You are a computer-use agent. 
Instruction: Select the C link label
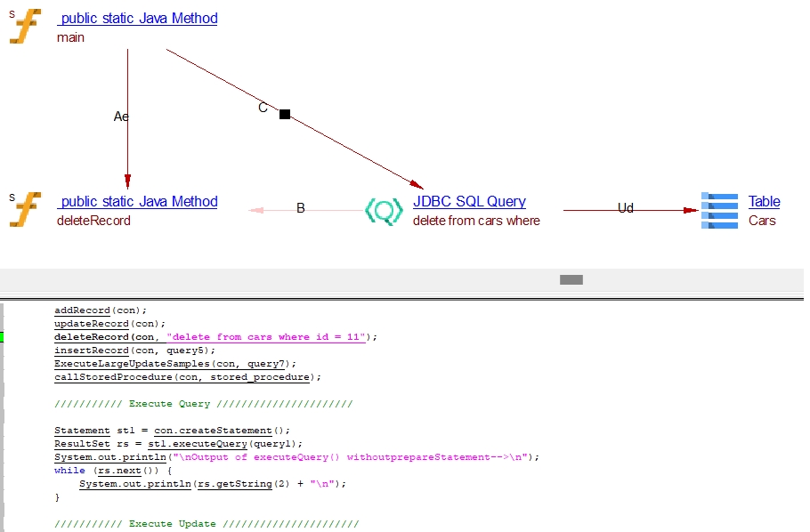263,108
